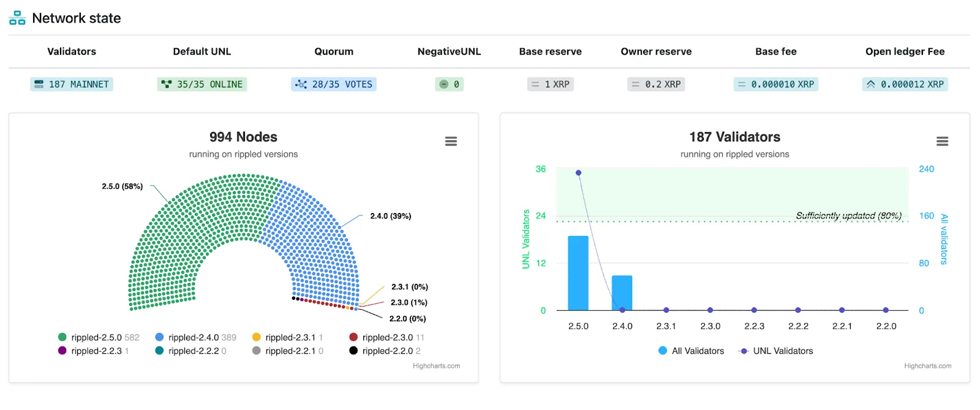
Task: Click the Network state icon
Action: [17, 18]
